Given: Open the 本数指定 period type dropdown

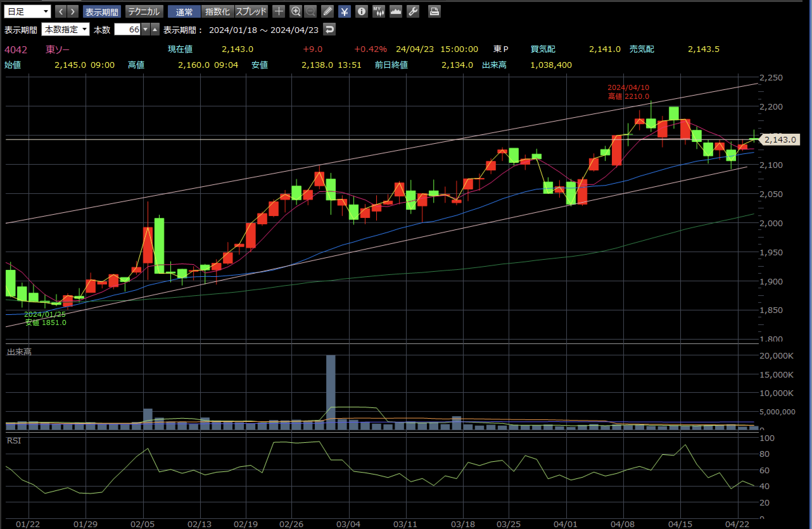Looking at the screenshot, I should tap(66, 29).
